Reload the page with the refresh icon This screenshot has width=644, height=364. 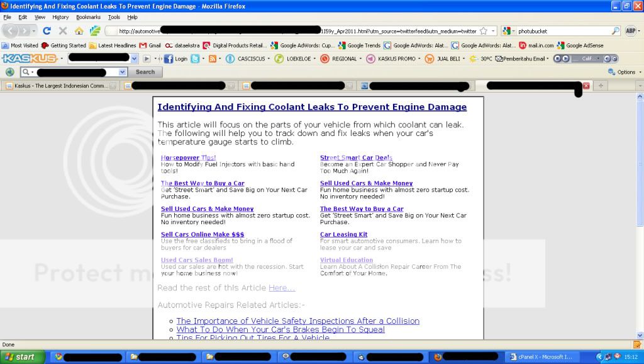(47, 31)
